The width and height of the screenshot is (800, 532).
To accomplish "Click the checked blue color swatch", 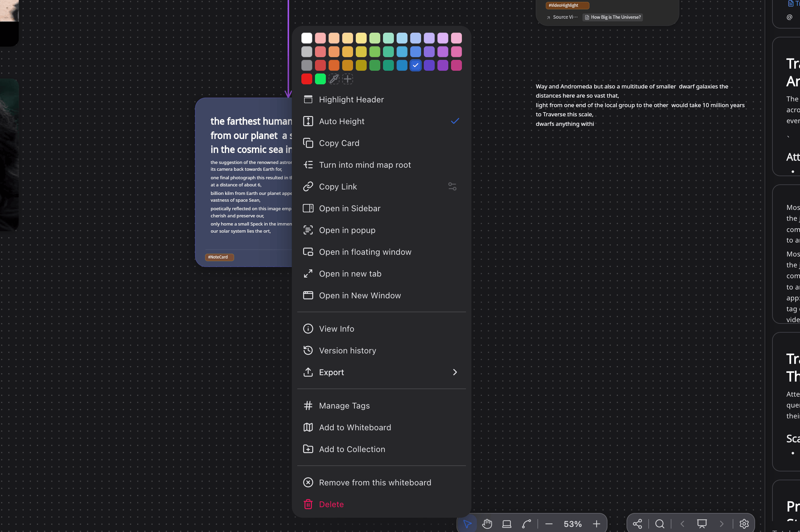I will 416,65.
